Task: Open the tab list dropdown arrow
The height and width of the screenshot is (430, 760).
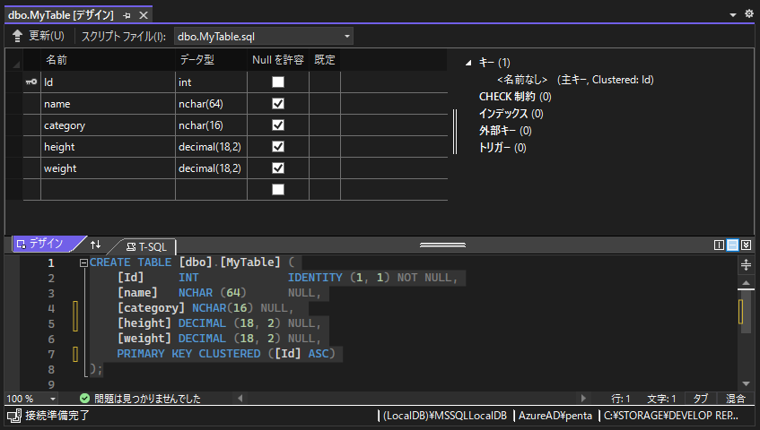Action: click(x=733, y=15)
